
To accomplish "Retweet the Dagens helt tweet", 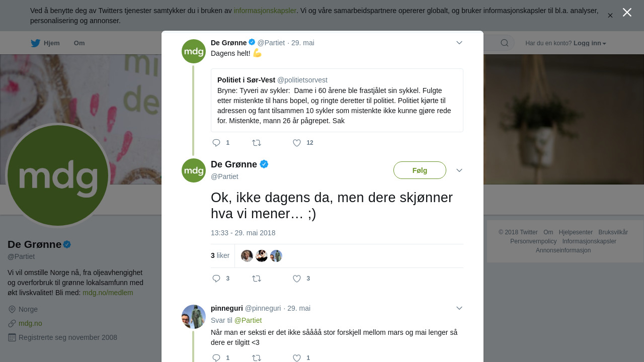I will pyautogui.click(x=257, y=143).
